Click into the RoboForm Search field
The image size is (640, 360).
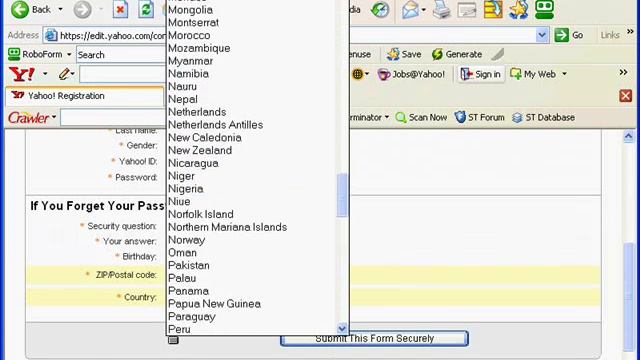tap(121, 55)
